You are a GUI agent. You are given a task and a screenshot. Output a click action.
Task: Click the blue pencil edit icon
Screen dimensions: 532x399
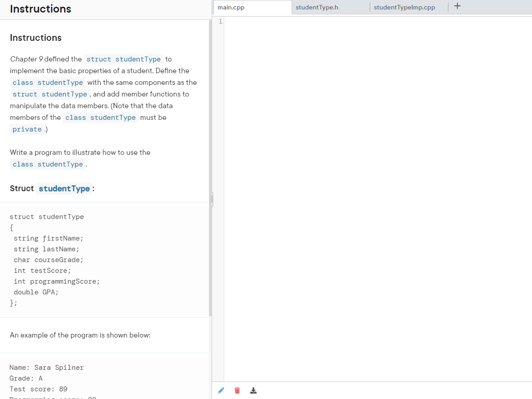click(221, 390)
